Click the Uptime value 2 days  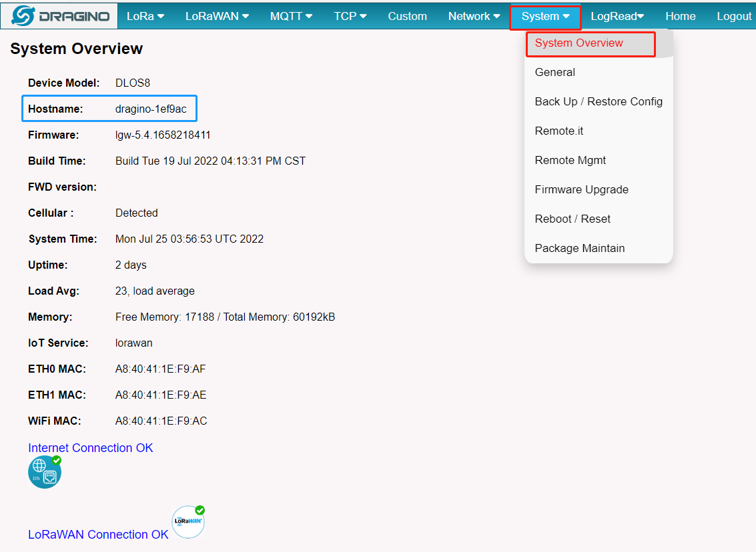pos(131,265)
